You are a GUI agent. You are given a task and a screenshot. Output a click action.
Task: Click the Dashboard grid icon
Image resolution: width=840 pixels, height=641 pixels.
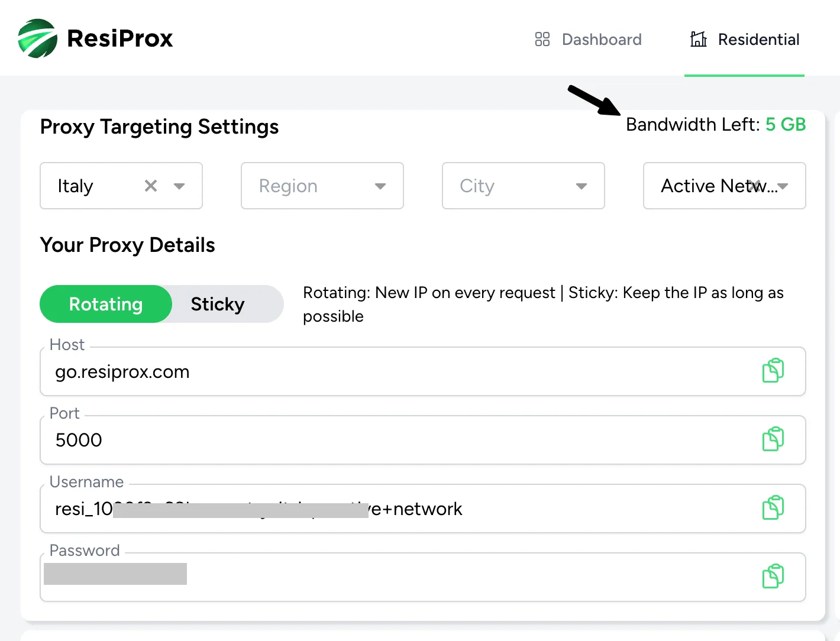pyautogui.click(x=542, y=39)
